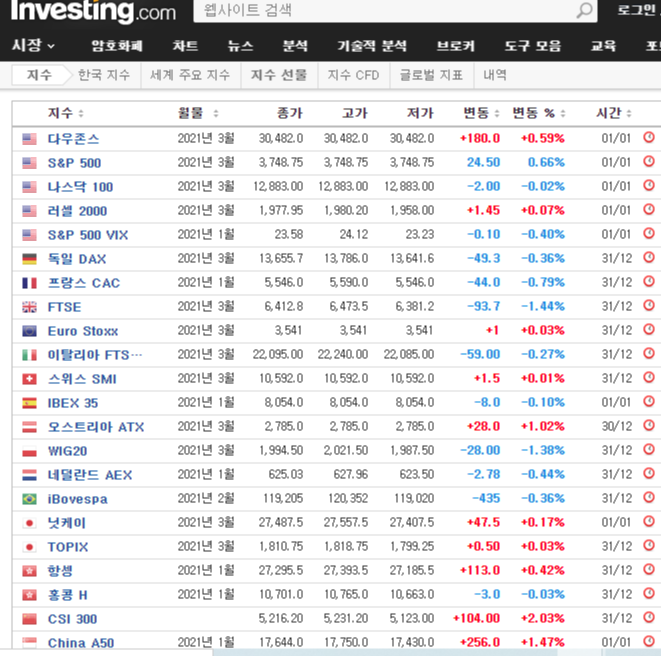Click the Dutch flag beside 네덜란드 AEX
Image resolution: width=661 pixels, height=656 pixels.
(x=29, y=475)
